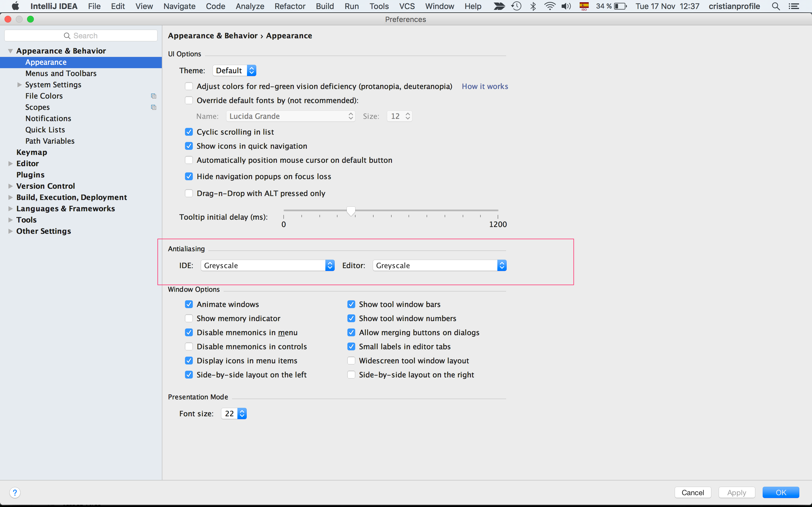Viewport: 812px width, 507px height.
Task: Click the tooltip initial delay slider handle
Action: tap(351, 211)
